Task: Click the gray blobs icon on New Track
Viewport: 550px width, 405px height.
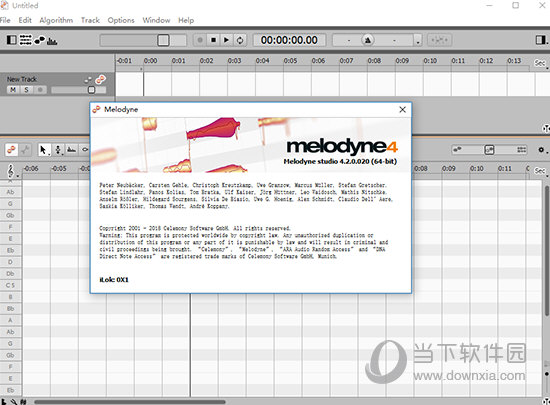Action: (88, 80)
